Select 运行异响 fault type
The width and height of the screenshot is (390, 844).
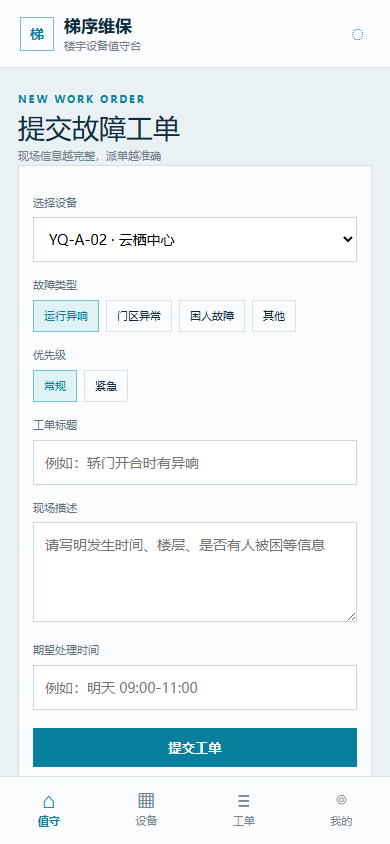(66, 316)
